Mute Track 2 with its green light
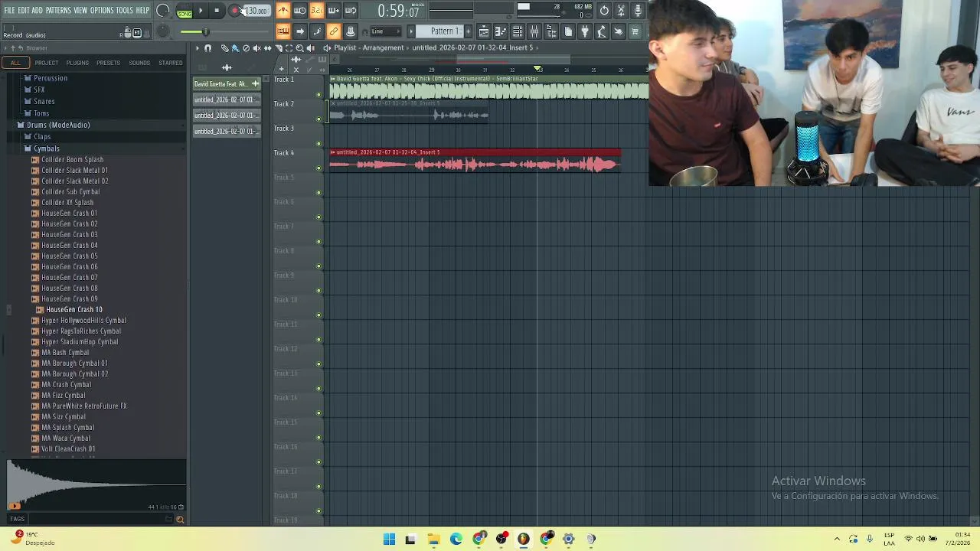The width and height of the screenshot is (980, 551). point(318,119)
